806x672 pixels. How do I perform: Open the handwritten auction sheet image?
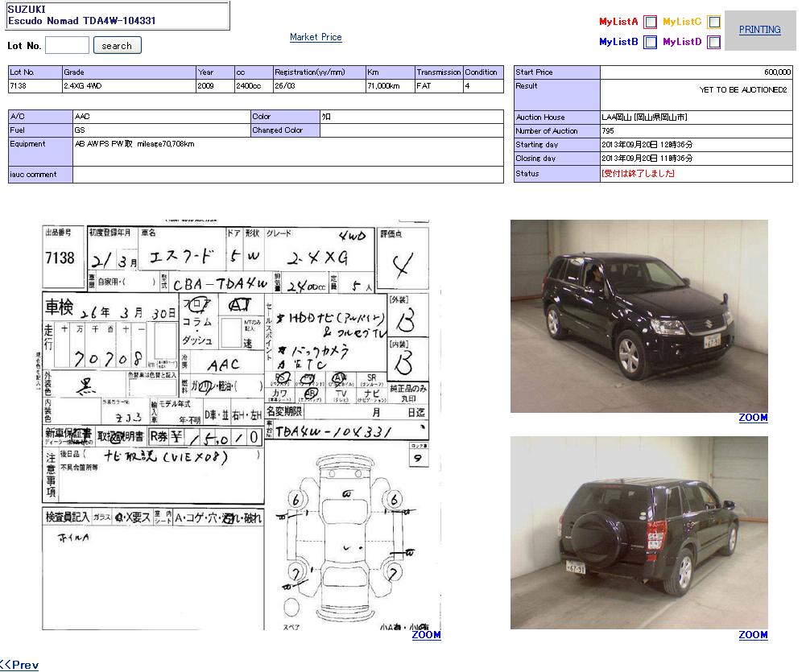pos(235,424)
